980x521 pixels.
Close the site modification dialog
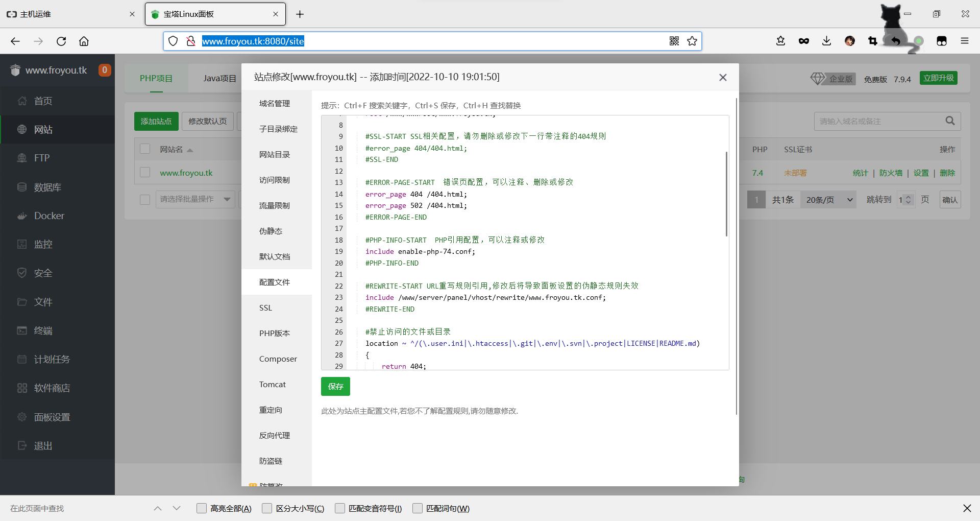coord(723,77)
